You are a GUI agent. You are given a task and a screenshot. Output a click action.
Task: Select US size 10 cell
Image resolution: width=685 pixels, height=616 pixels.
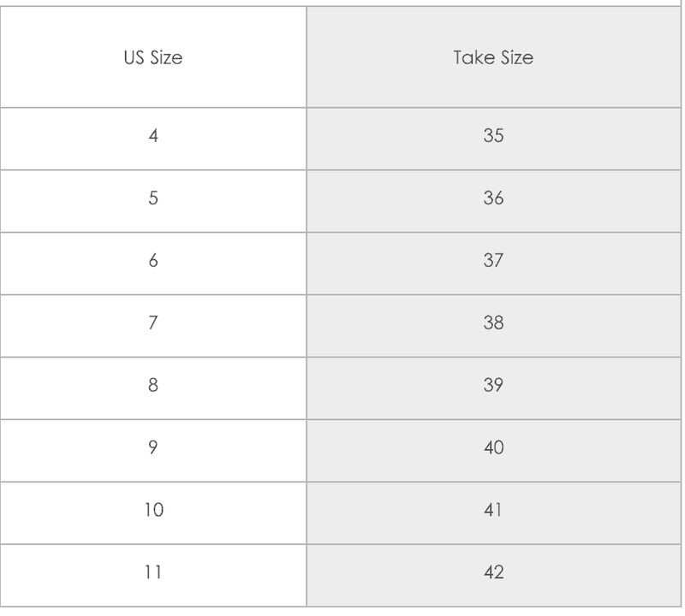tap(153, 513)
